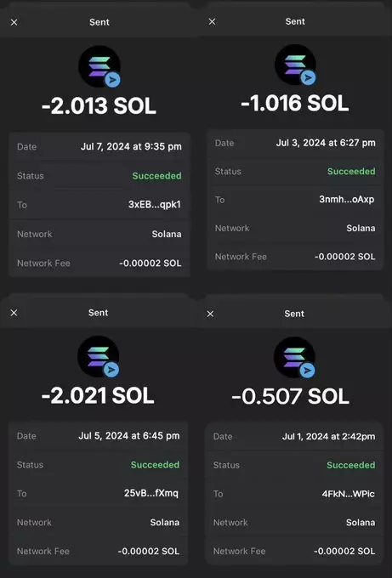
Task: Close the -2.021 SOL sent panel
Action: coord(14,313)
